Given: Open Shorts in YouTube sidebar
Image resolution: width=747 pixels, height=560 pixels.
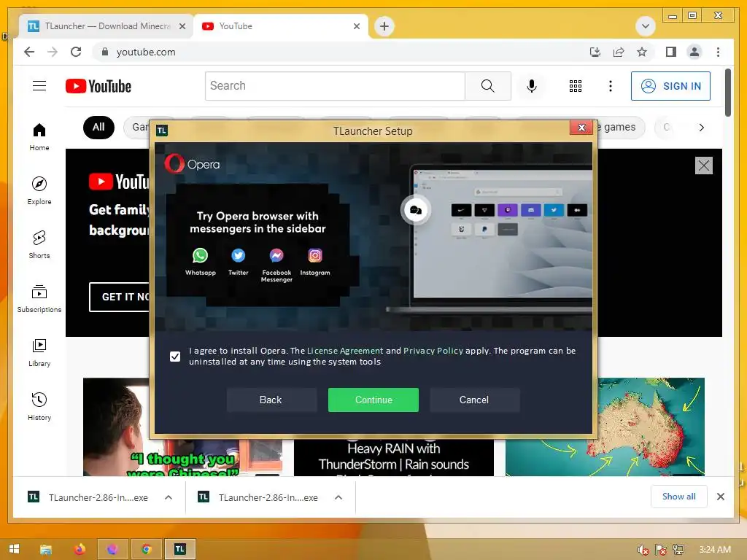Looking at the screenshot, I should [x=39, y=244].
